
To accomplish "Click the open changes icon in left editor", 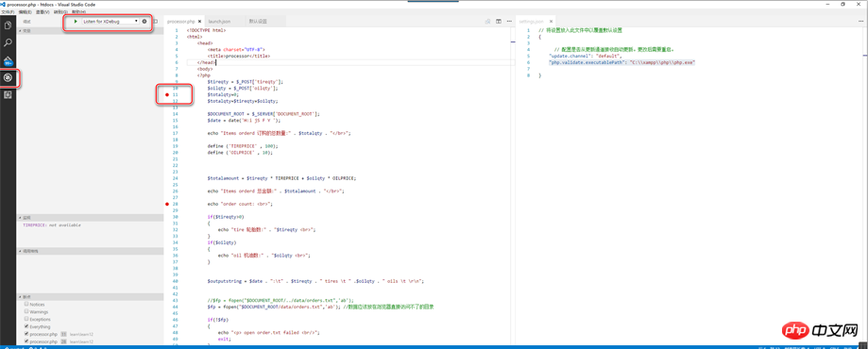I will pos(487,21).
